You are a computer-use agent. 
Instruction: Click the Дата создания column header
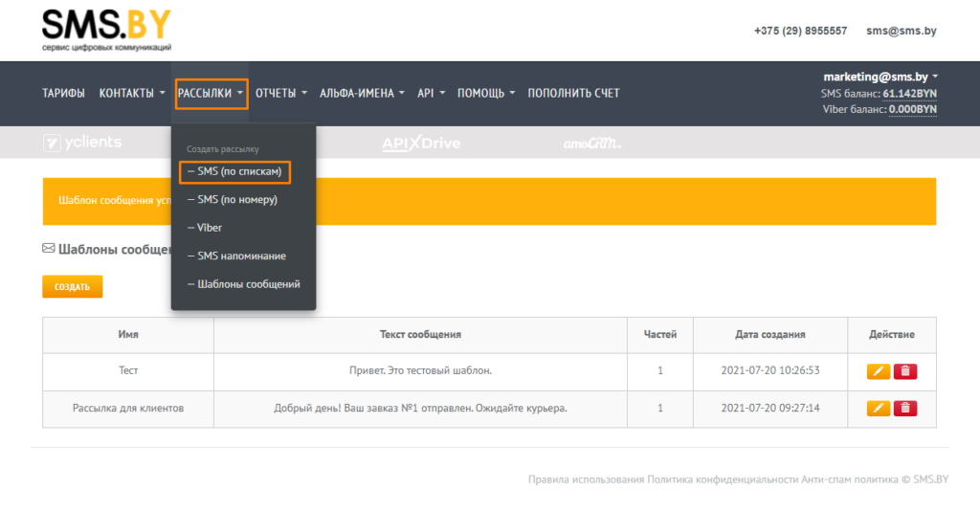(x=770, y=334)
